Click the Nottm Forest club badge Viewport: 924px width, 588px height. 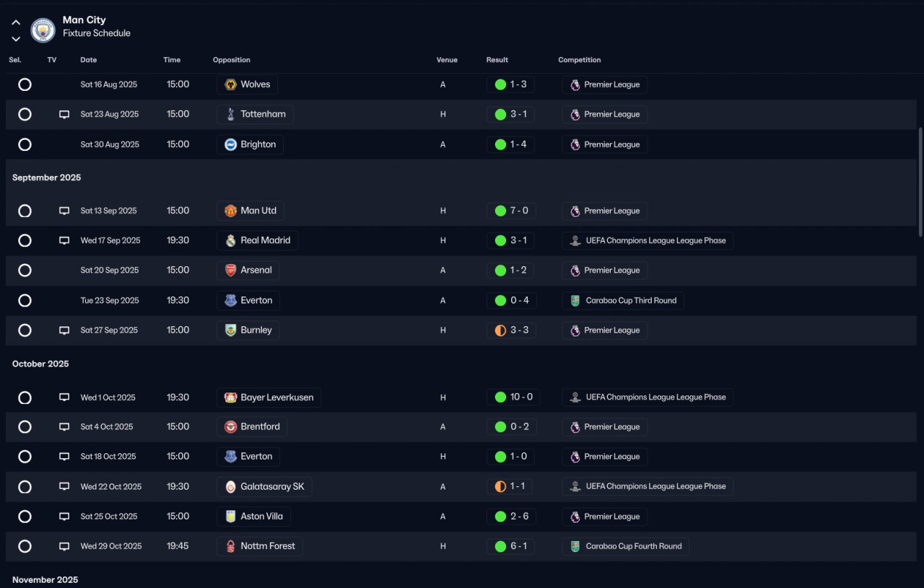tap(231, 546)
